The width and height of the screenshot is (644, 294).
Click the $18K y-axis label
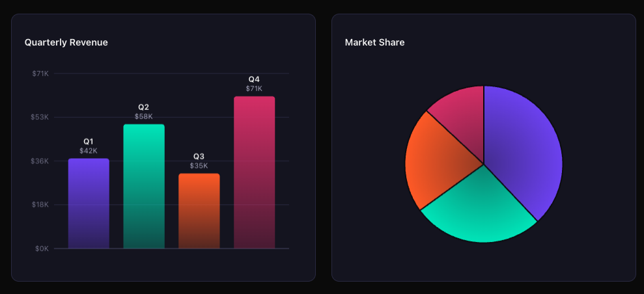pos(40,205)
